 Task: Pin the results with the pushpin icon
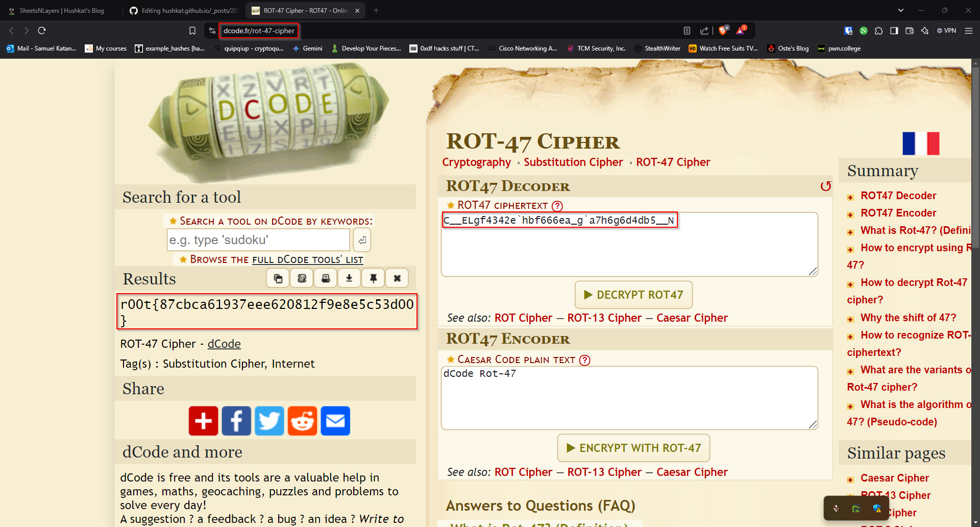(373, 278)
